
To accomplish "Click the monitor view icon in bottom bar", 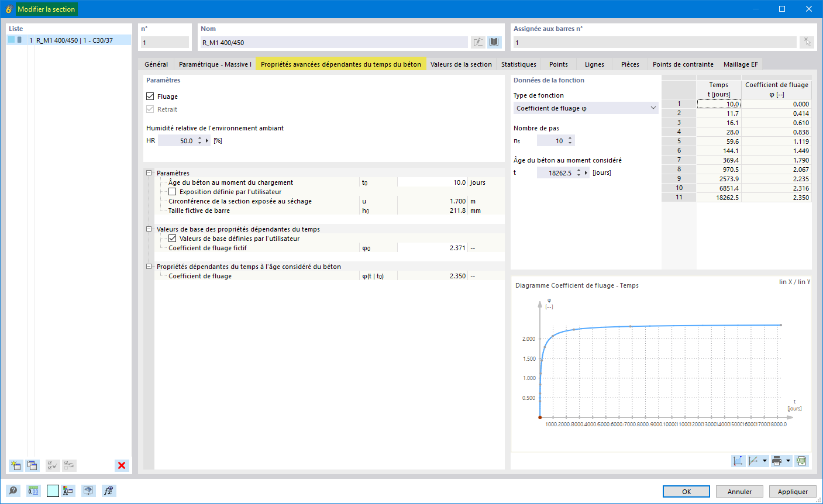I will pos(88,491).
